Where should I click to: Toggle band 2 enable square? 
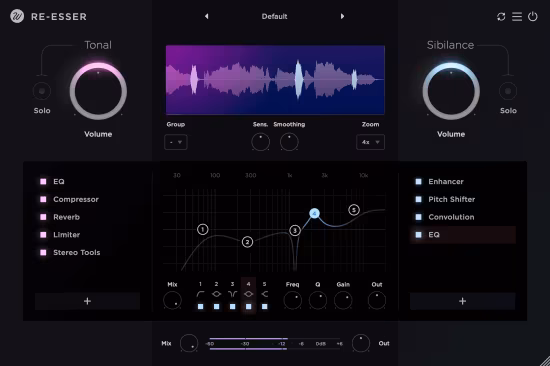[216, 306]
